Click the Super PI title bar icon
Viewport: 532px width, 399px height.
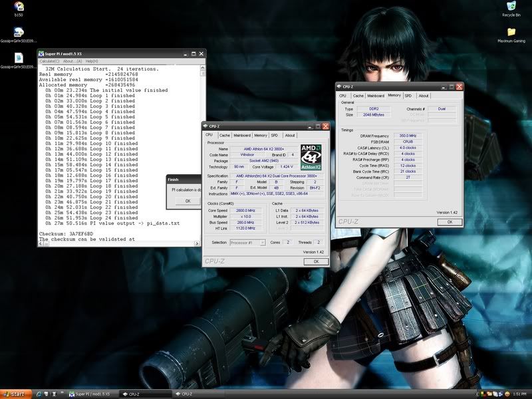41,53
